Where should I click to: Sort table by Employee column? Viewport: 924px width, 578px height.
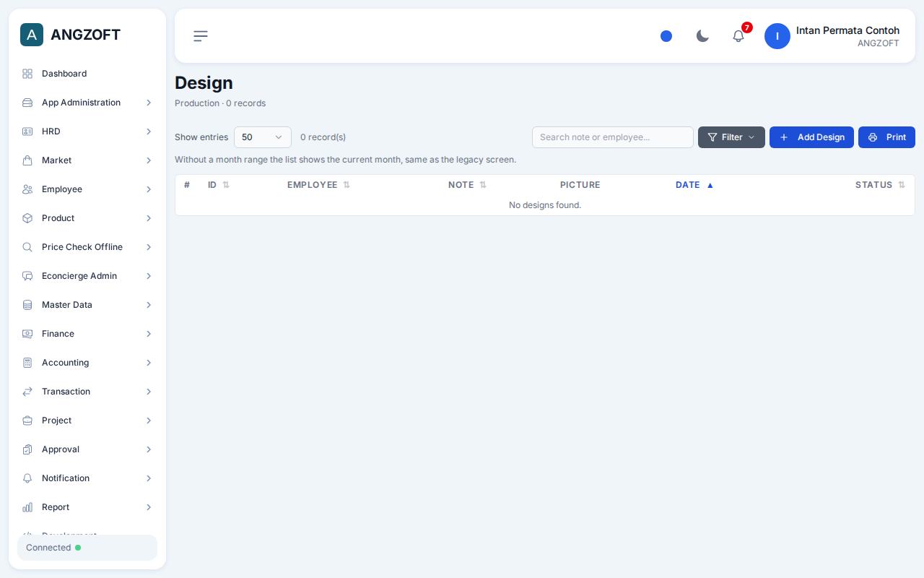[318, 185]
